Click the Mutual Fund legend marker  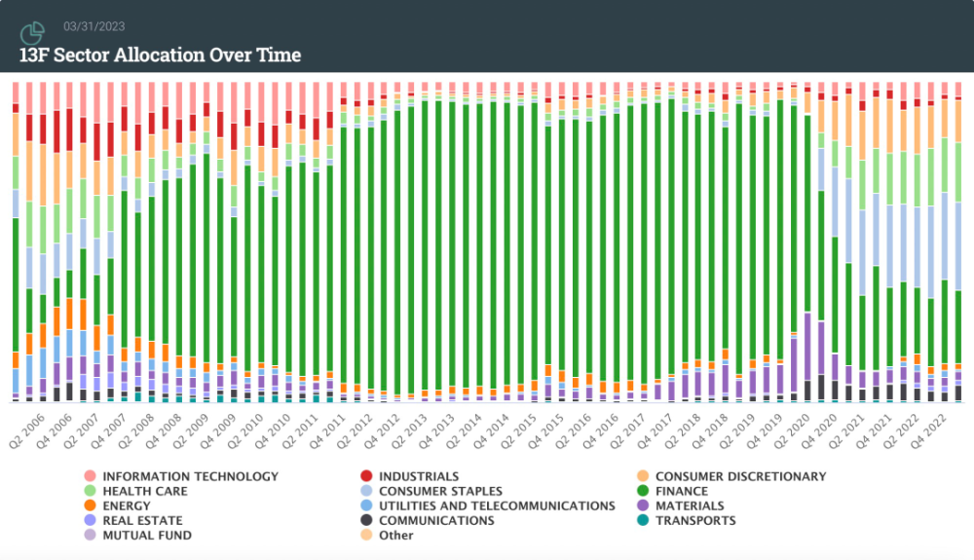[x=92, y=536]
